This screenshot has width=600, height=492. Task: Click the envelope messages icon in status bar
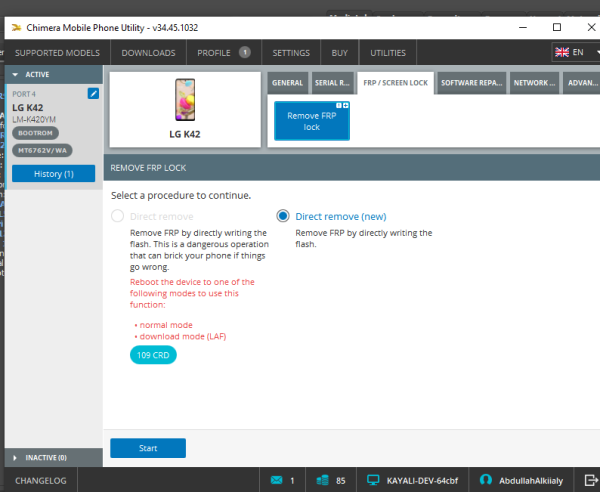click(276, 480)
